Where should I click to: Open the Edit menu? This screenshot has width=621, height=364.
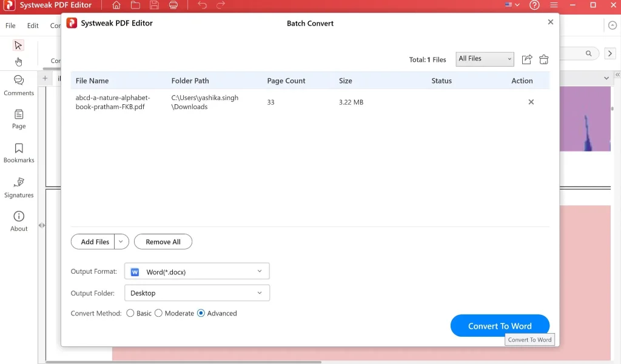[x=33, y=25]
